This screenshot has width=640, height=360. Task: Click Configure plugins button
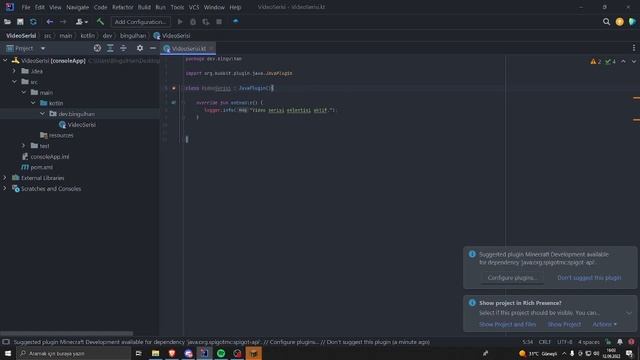[x=512, y=278]
